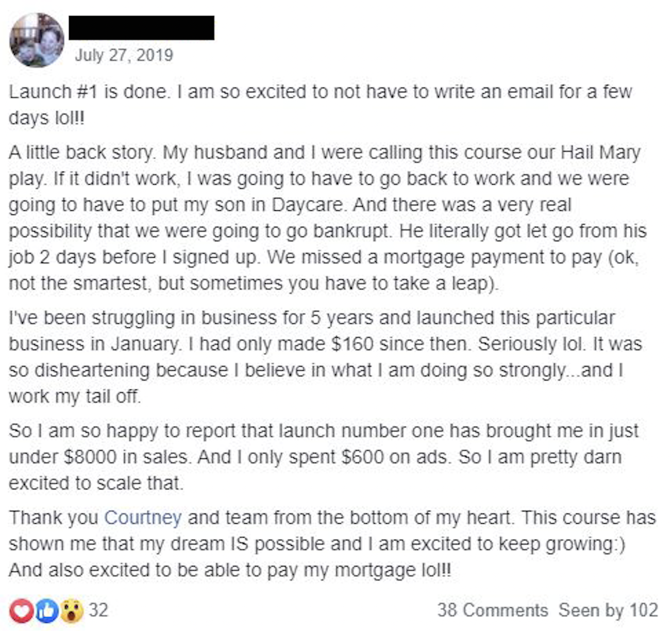Image resolution: width=672 pixels, height=631 pixels.
Task: Click the blue thumbs-up like icon
Action: [x=47, y=611]
